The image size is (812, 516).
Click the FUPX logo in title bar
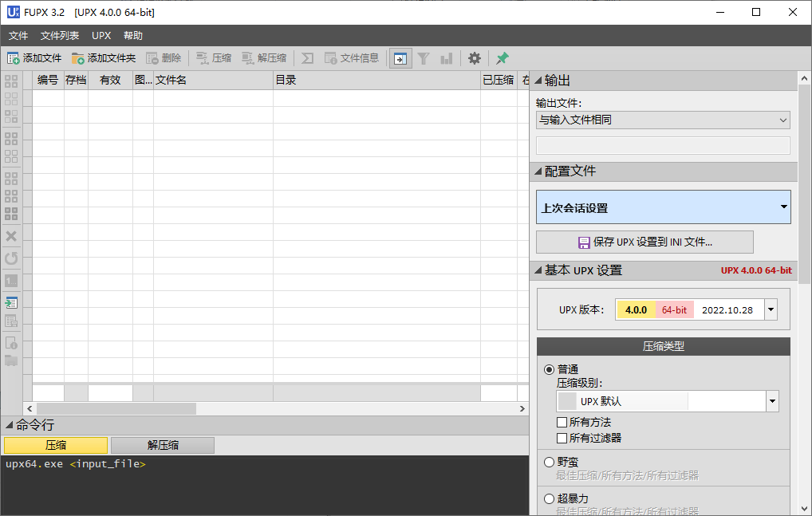(13, 12)
